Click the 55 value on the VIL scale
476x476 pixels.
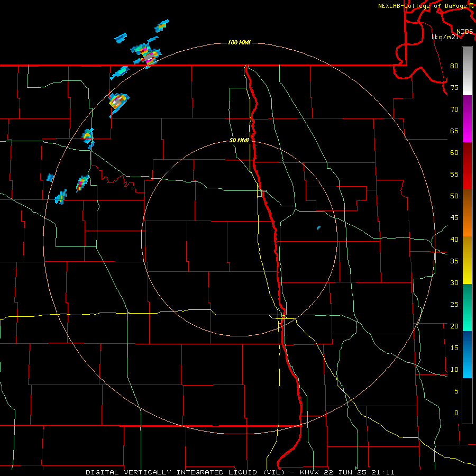454,174
